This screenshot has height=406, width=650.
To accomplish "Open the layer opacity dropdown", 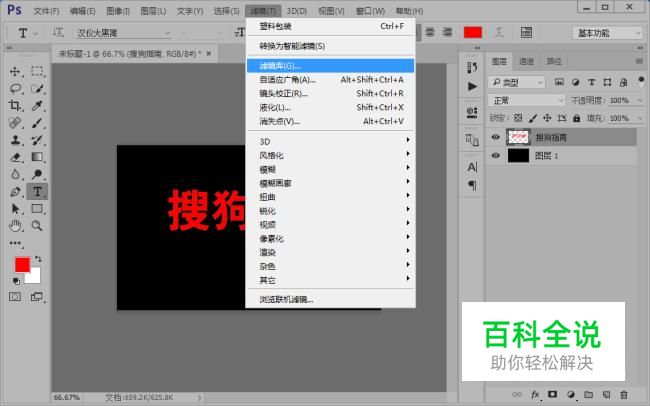I will 640,100.
